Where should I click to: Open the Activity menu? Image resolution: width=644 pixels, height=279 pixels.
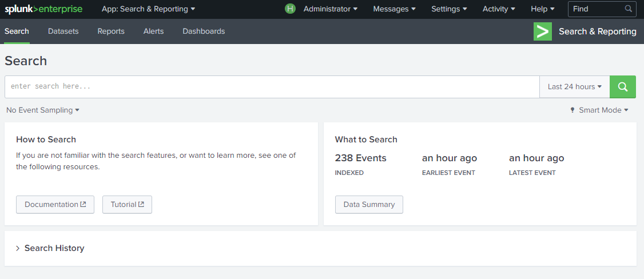click(x=499, y=9)
